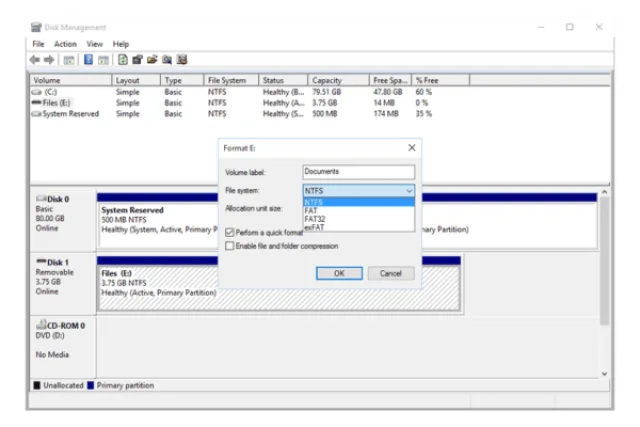Click the blue Primary partition legend swatch

(91, 385)
